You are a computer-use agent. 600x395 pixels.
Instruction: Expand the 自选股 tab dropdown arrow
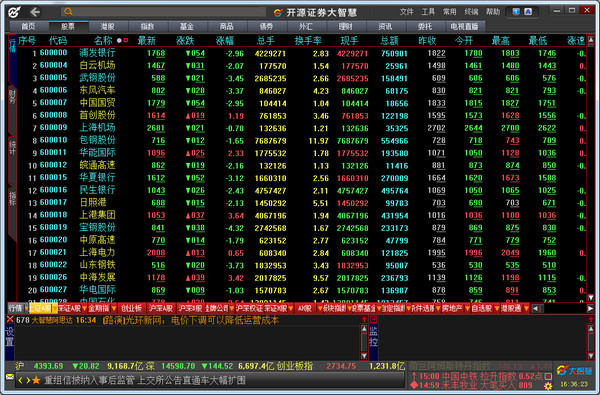(x=497, y=308)
